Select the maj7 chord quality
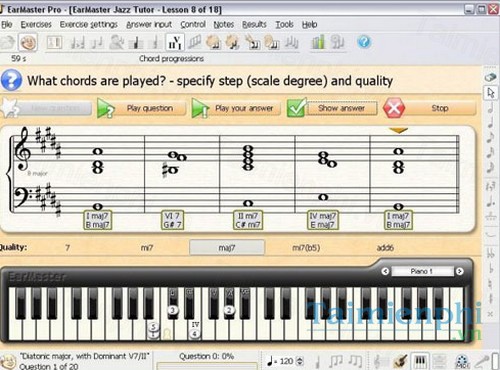Viewport: 500px width, 370px height. pos(227,248)
